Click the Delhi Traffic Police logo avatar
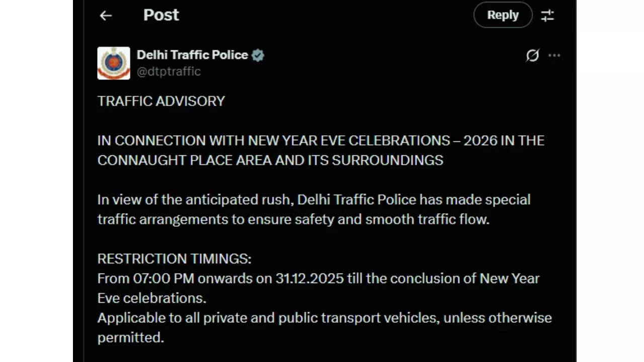This screenshot has height=362, width=644. pos(114,62)
